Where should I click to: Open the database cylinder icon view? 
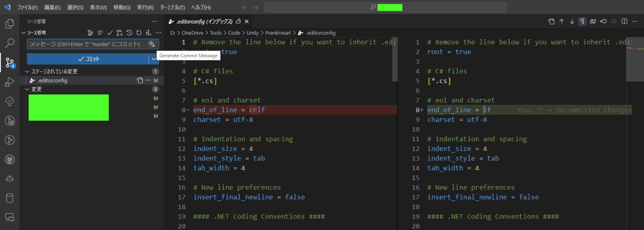(x=9, y=198)
